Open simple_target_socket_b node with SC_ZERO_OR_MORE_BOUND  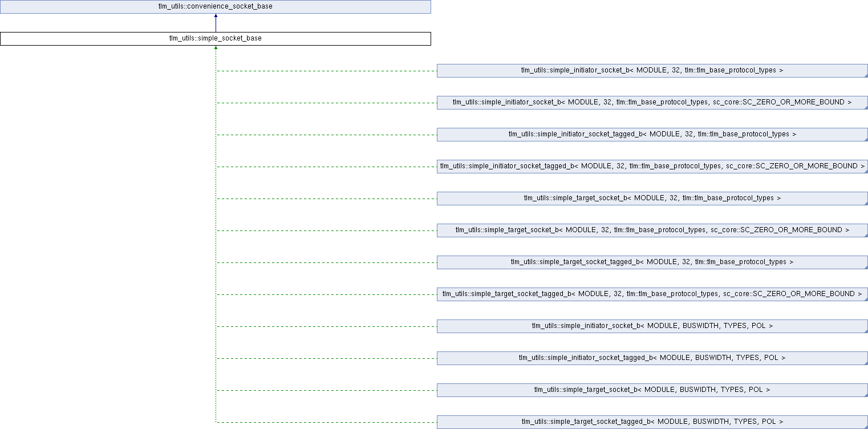pyautogui.click(x=652, y=230)
